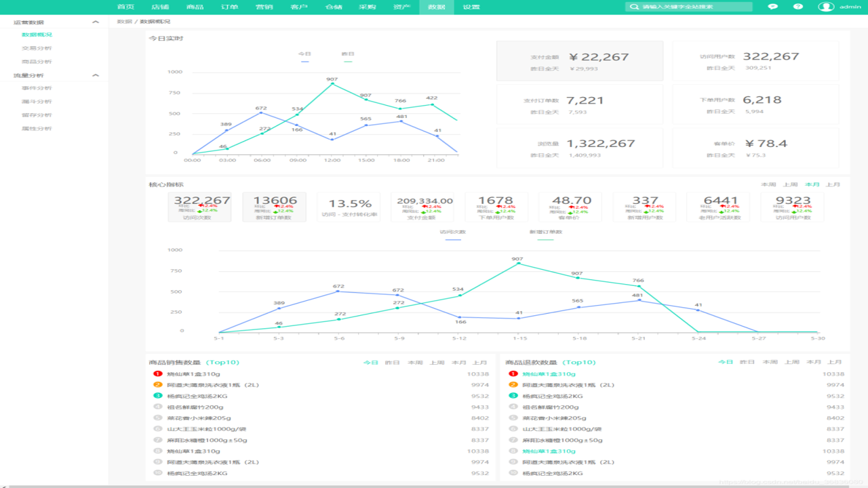Select the 访问次数 metric card
The width and height of the screenshot is (868, 488).
click(x=202, y=207)
